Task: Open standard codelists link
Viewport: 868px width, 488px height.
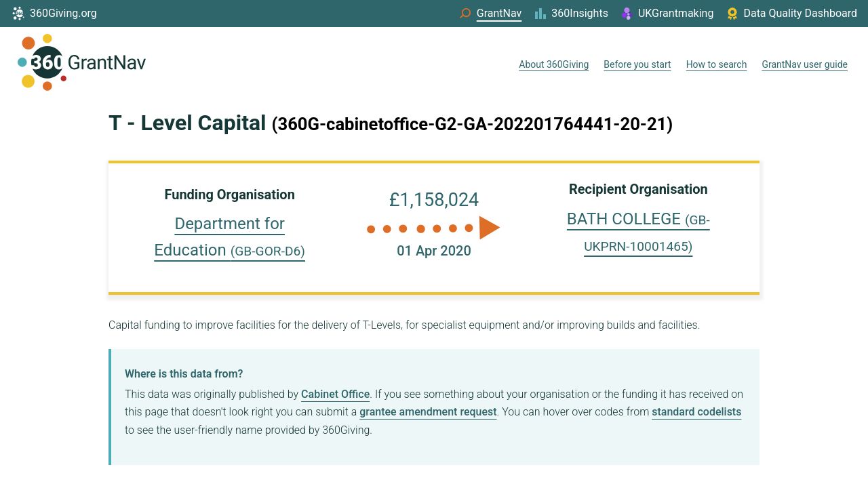Action: coord(696,411)
